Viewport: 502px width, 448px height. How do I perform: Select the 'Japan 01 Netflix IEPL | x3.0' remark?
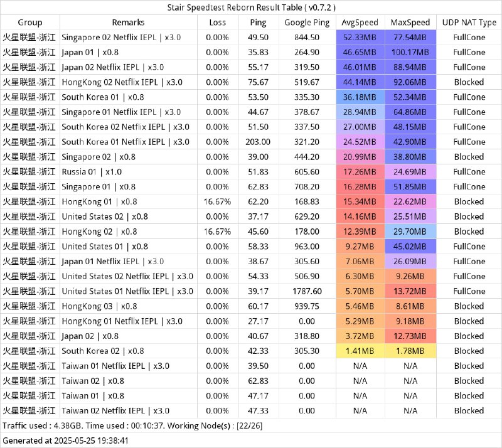click(112, 262)
